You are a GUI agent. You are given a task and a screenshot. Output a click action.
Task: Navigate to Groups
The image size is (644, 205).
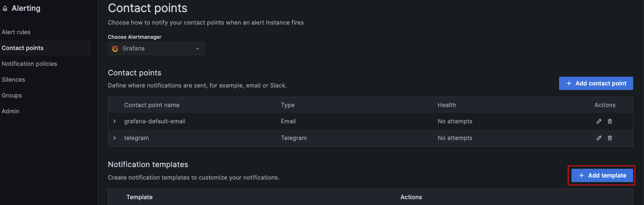(12, 95)
